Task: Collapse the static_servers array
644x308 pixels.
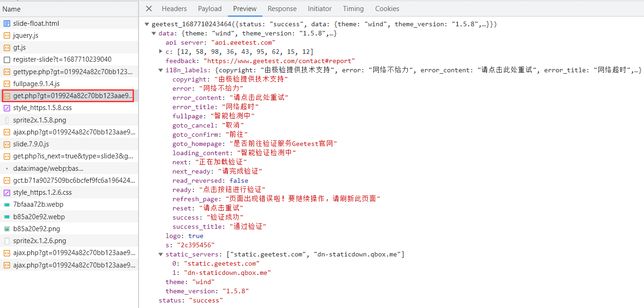Action: 161,255
